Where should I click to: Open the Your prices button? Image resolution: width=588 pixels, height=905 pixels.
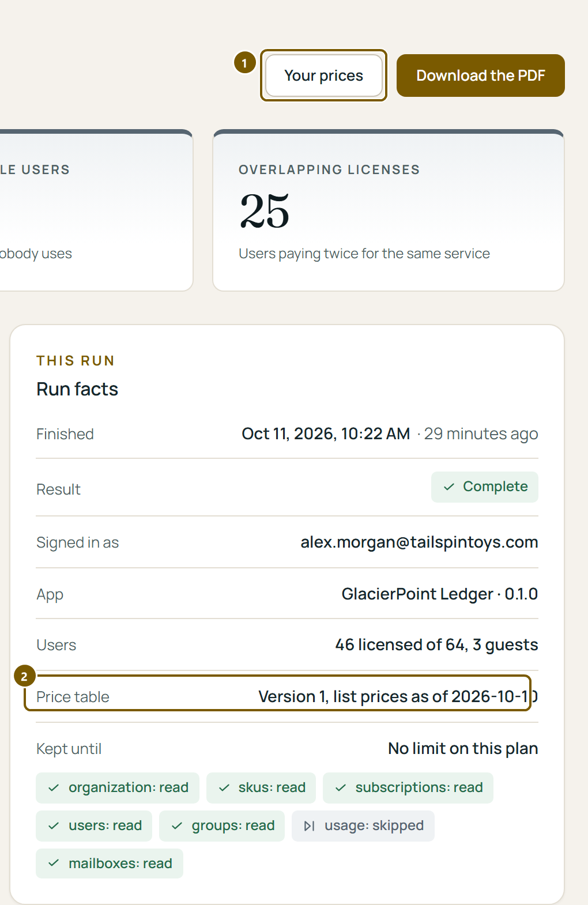(324, 76)
